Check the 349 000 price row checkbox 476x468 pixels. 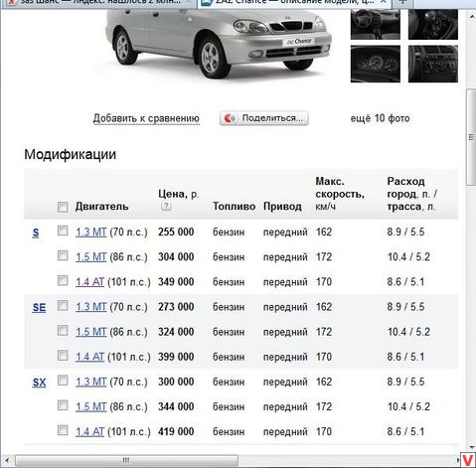point(63,280)
